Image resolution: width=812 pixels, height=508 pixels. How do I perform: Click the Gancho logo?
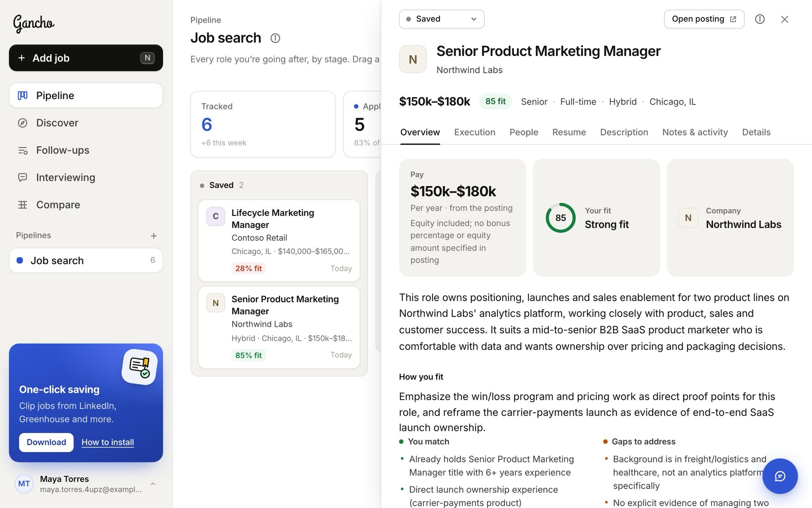(x=34, y=23)
